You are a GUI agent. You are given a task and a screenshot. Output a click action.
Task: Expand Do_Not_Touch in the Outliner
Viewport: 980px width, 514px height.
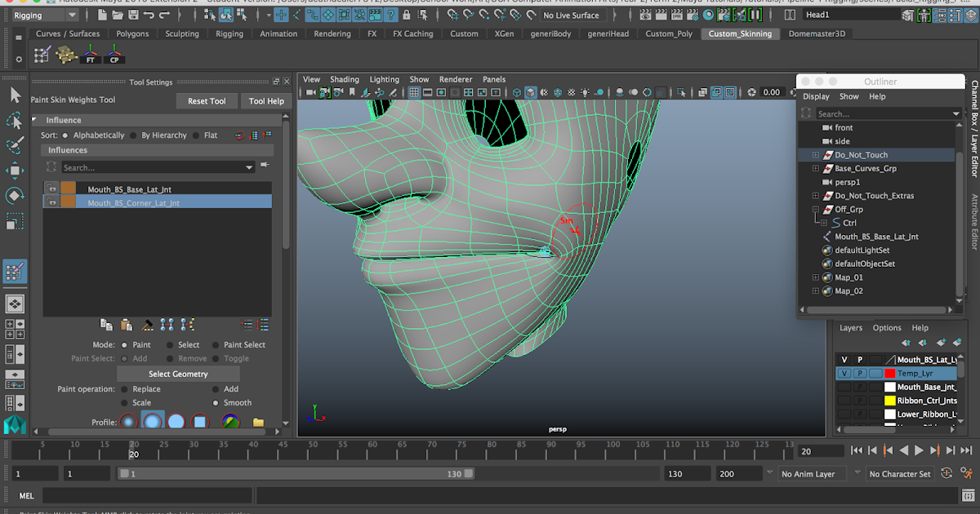(815, 154)
